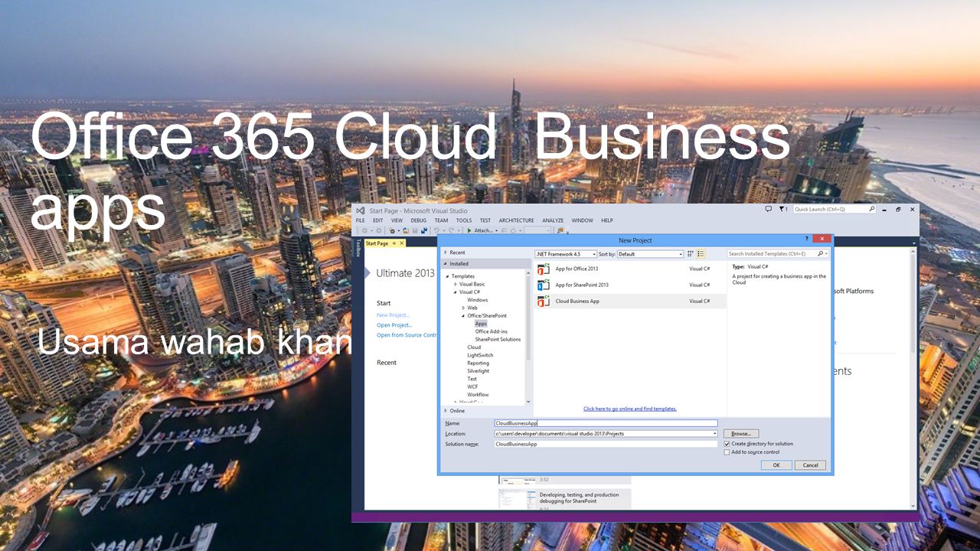
Task: Click the App for Office 2013 template icon
Action: 544,269
